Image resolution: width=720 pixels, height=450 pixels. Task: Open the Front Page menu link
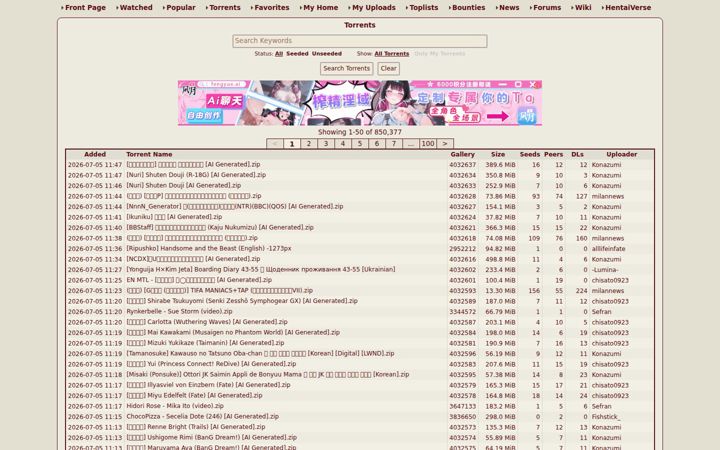tap(85, 7)
